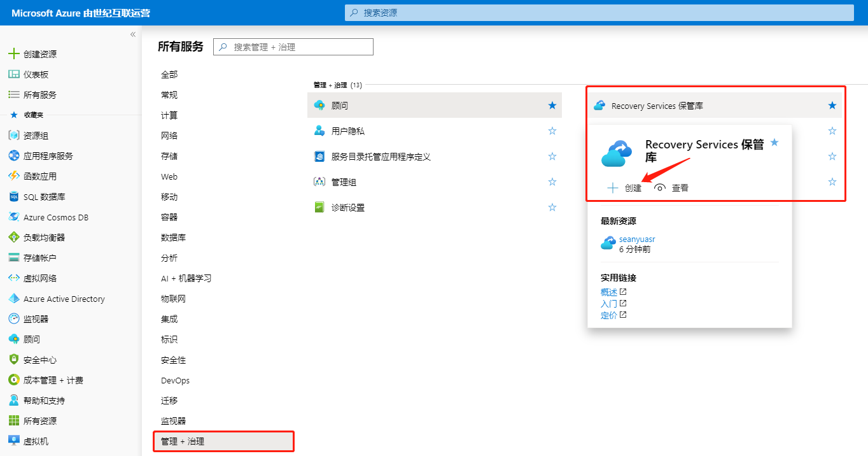This screenshot has width=868, height=456.
Task: Open the seanyuasr recent resource link
Action: point(637,239)
